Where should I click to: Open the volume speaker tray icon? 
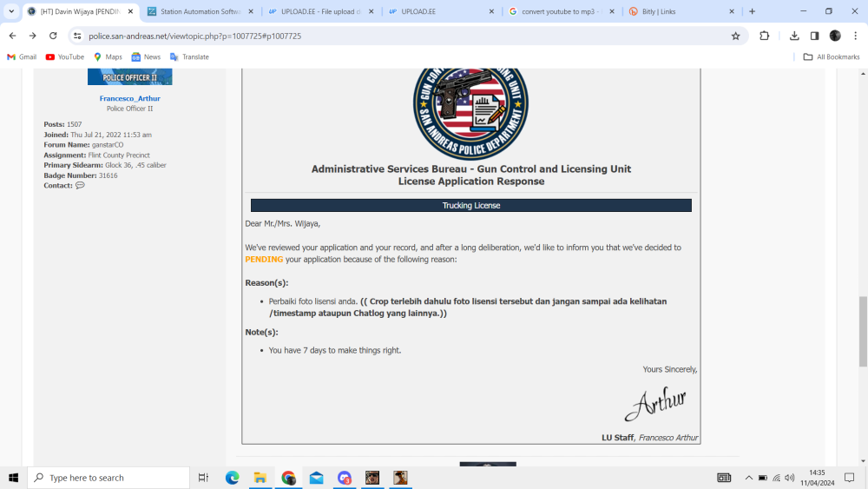pyautogui.click(x=790, y=478)
